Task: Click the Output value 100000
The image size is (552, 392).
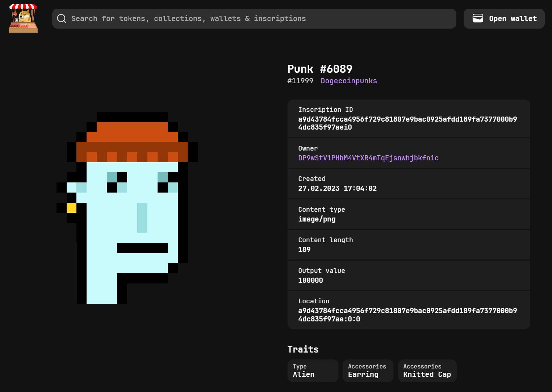Action: point(310,280)
